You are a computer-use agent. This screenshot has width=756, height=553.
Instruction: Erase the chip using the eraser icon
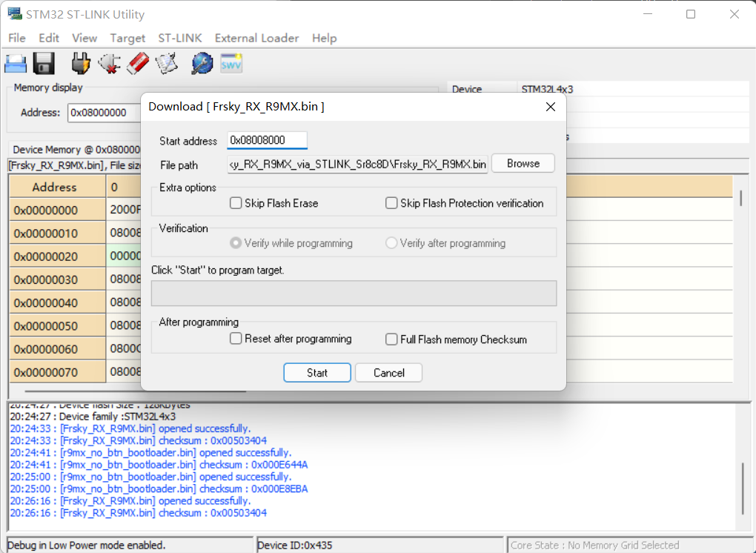coord(138,63)
